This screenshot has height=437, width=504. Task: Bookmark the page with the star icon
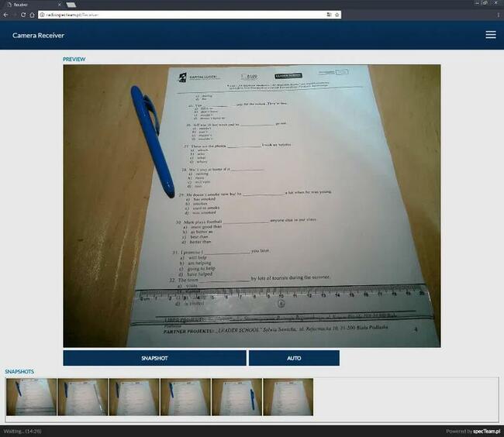coord(337,15)
